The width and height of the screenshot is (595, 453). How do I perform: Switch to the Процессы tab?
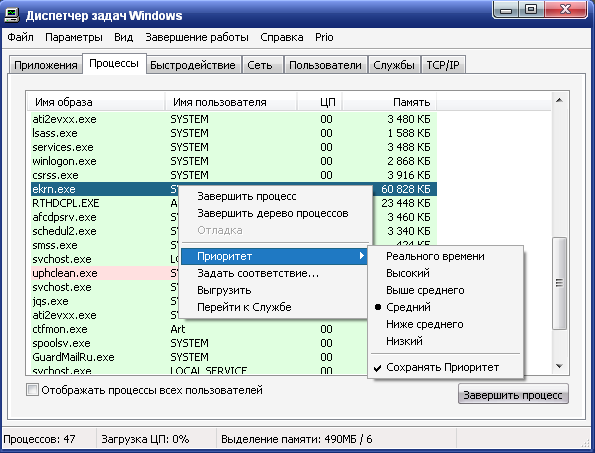point(114,63)
